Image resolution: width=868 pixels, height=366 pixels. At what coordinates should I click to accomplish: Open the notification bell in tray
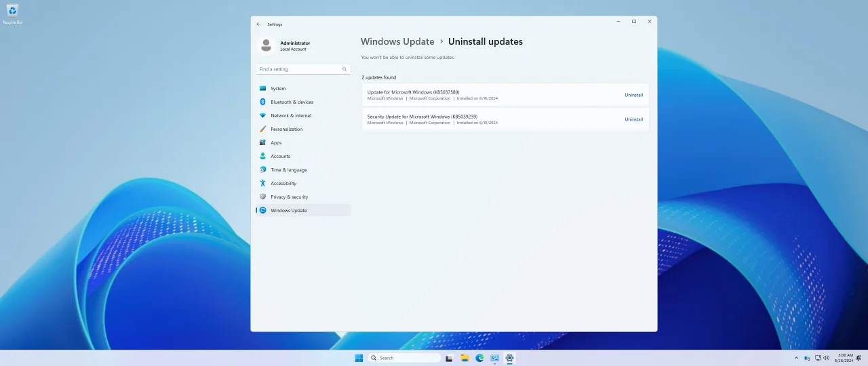tap(860, 358)
